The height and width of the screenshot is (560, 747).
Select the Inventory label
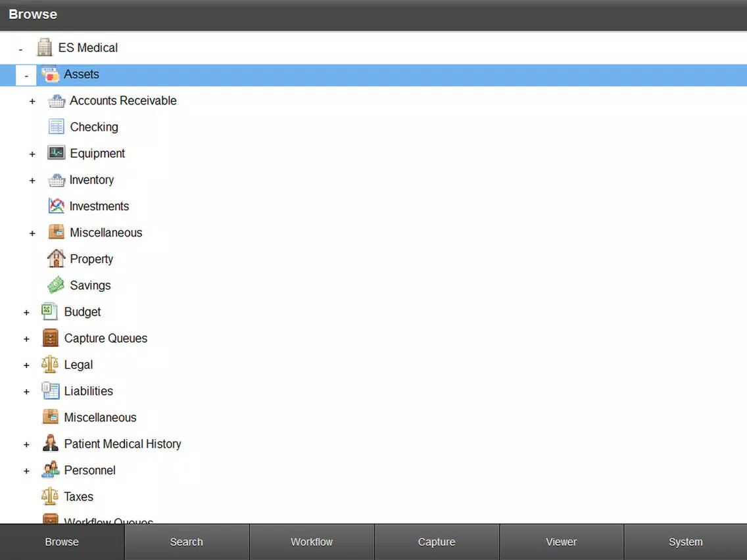click(x=91, y=180)
